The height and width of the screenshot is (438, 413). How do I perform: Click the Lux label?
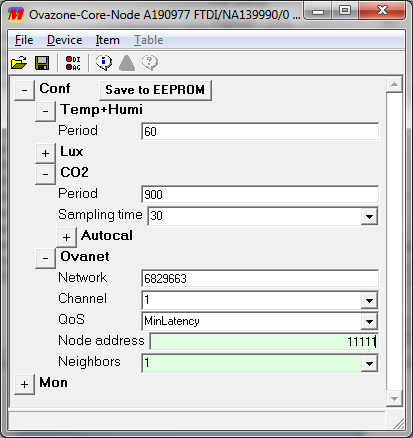(x=72, y=152)
